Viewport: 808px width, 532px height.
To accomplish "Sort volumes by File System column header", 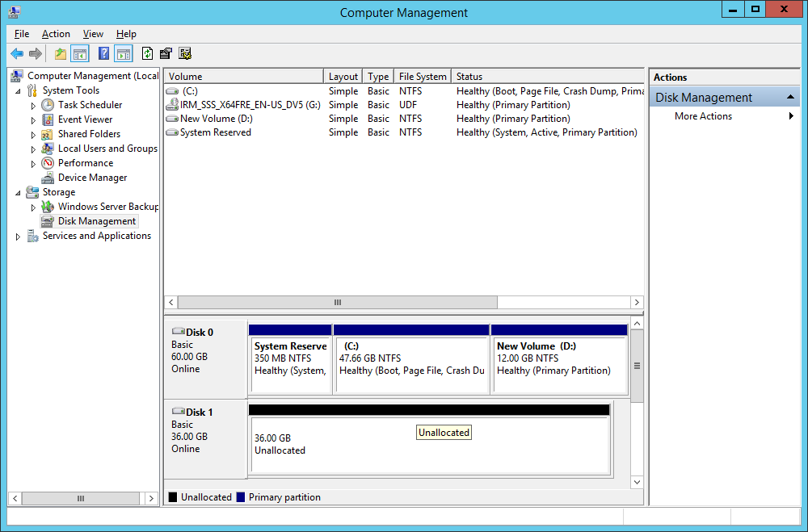I will point(422,77).
